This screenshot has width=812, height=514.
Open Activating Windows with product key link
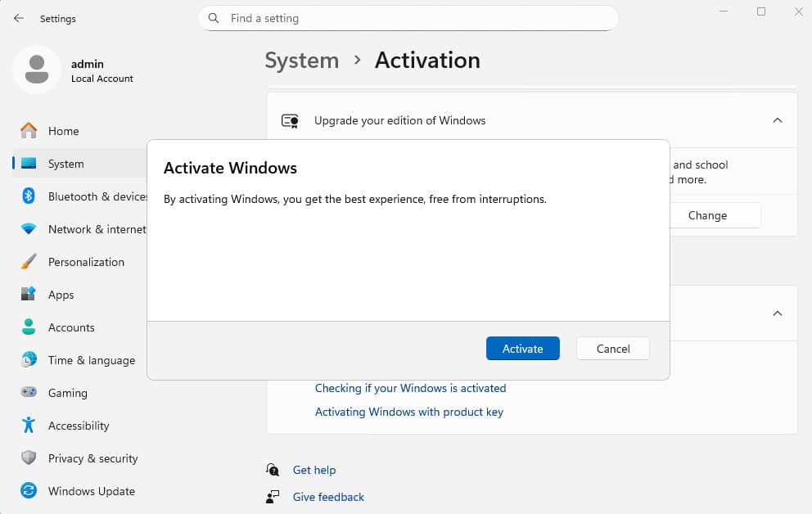(x=409, y=412)
